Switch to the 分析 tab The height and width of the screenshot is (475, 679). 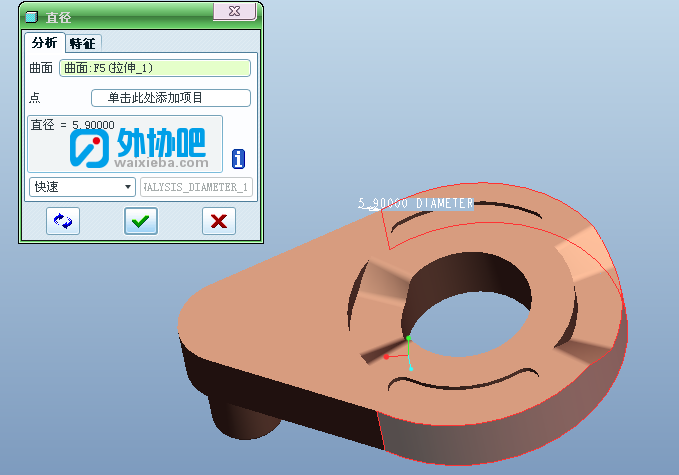click(x=45, y=43)
